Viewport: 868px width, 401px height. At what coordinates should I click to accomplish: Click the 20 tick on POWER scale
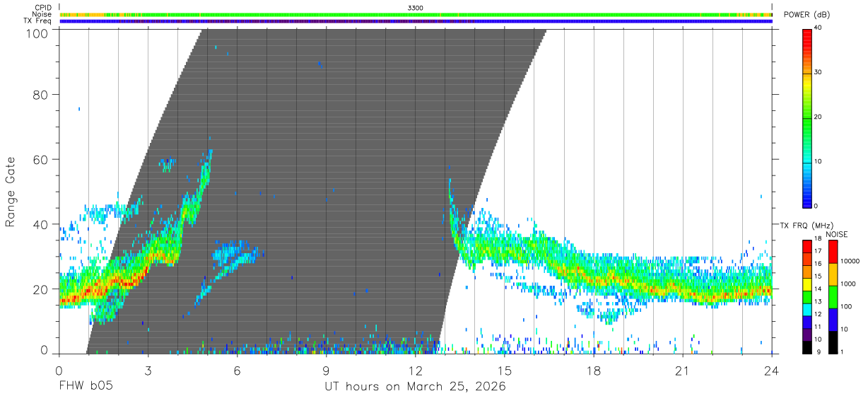click(819, 117)
